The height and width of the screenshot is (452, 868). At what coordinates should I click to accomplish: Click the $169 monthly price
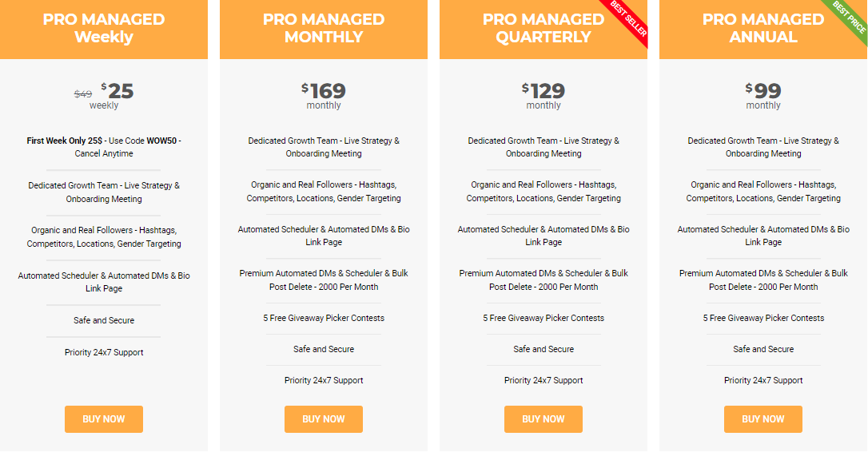pyautogui.click(x=324, y=91)
